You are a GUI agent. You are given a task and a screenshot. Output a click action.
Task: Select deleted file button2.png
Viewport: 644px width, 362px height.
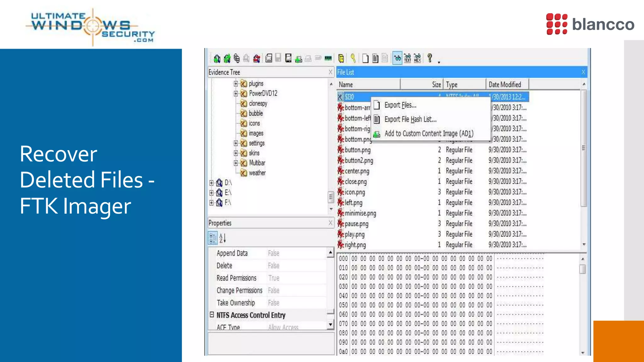(x=359, y=161)
